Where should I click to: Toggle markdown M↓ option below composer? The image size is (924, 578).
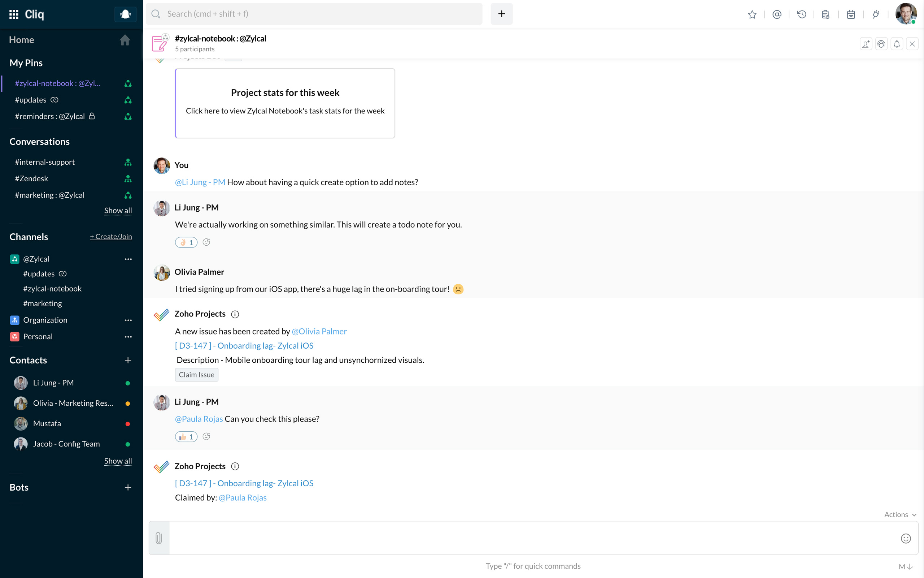coord(905,567)
